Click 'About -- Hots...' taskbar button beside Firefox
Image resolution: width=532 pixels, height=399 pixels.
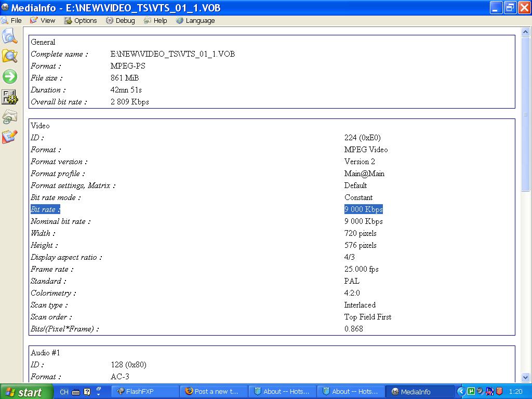(282, 392)
